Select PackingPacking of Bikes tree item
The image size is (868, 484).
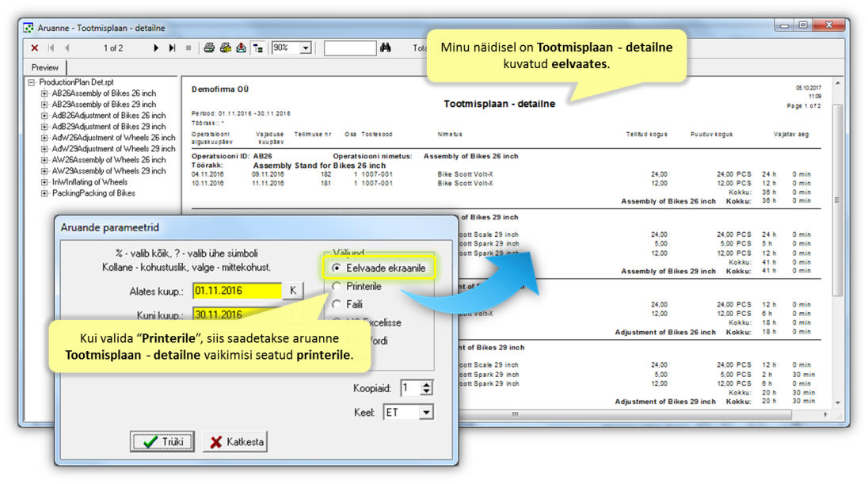coord(93,193)
